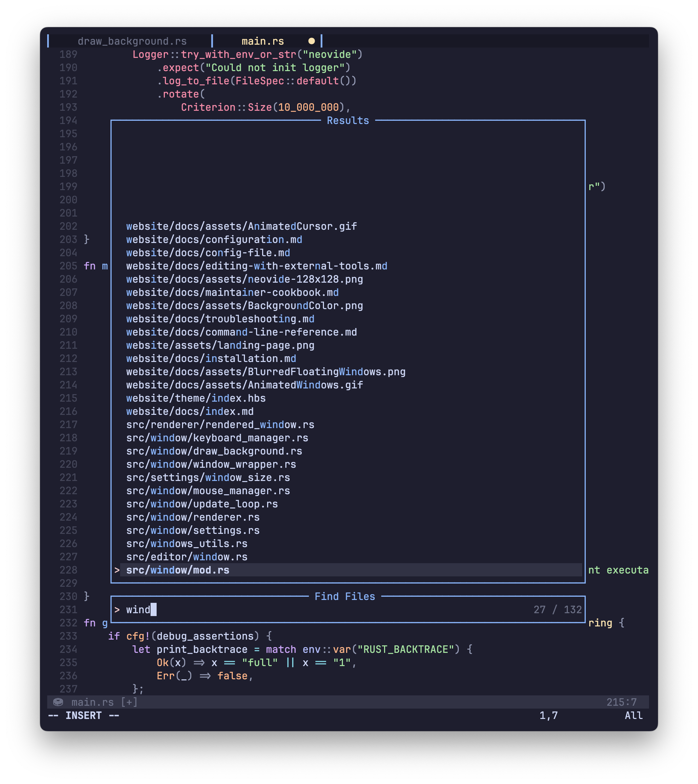The image size is (698, 784).
Task: Select the main.rs tab
Action: tap(262, 41)
